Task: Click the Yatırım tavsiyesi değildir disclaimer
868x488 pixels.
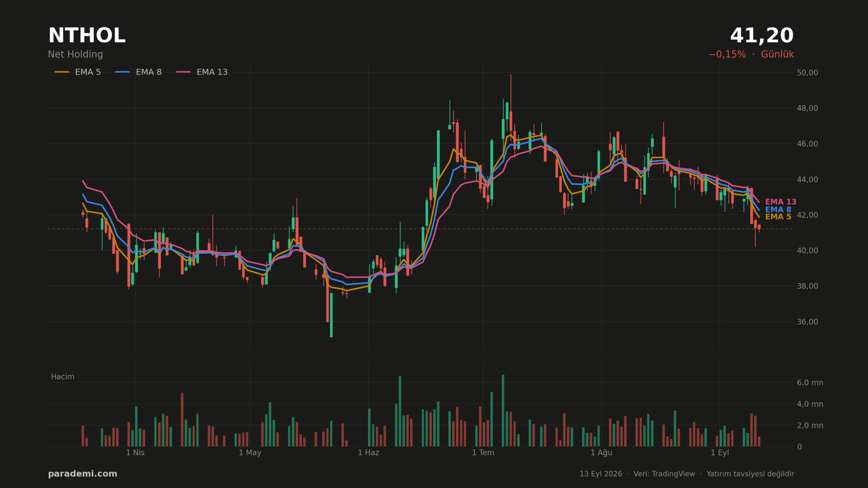Action: click(x=750, y=474)
